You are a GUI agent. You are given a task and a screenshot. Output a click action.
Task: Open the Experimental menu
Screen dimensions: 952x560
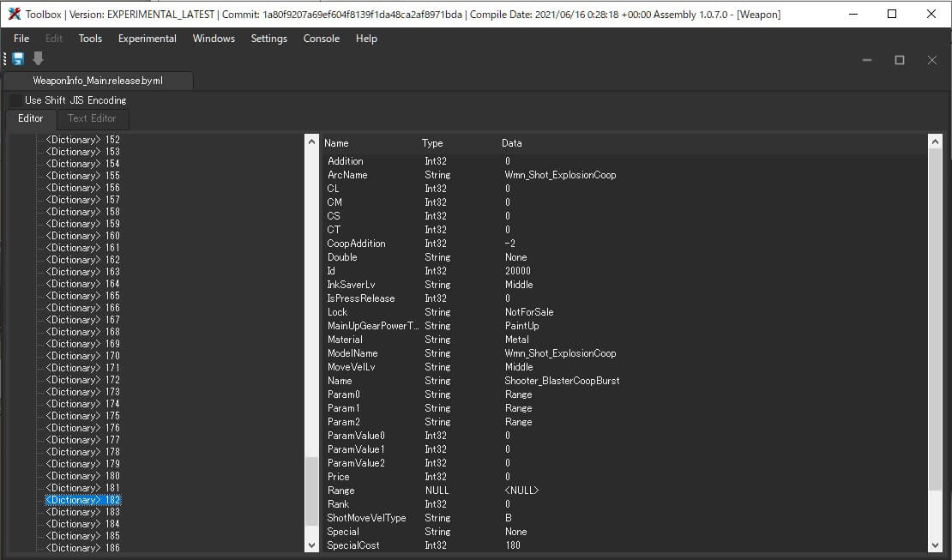click(x=147, y=39)
